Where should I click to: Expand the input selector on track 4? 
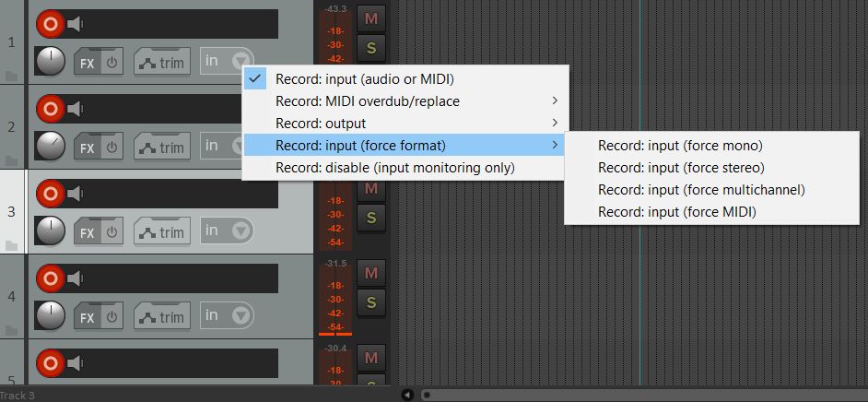coord(240,316)
